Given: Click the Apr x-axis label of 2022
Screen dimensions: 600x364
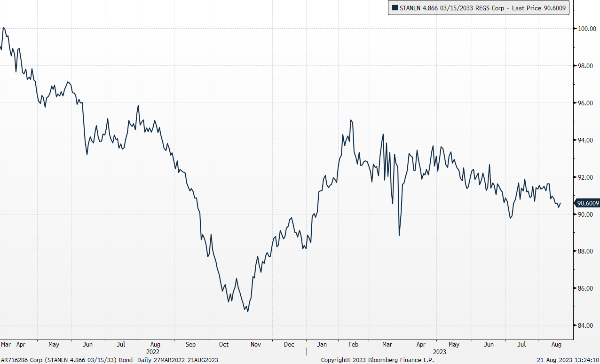Looking at the screenshot, I should (21, 345).
